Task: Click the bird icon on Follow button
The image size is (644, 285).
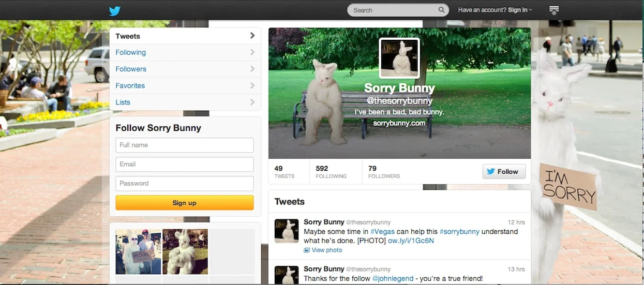Action: [491, 172]
